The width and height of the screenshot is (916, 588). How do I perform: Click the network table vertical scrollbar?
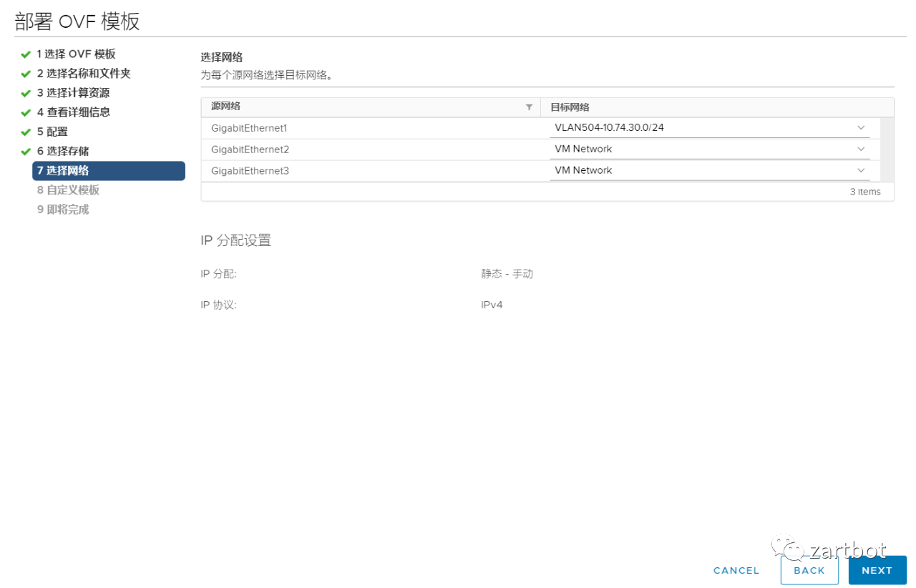coord(887,150)
